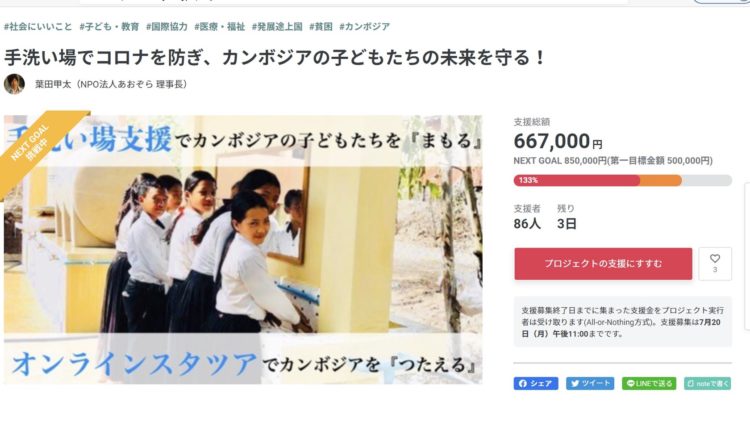This screenshot has width=750, height=435.
Task: Open the #社会にいいこと hashtag
Action: pos(38,27)
